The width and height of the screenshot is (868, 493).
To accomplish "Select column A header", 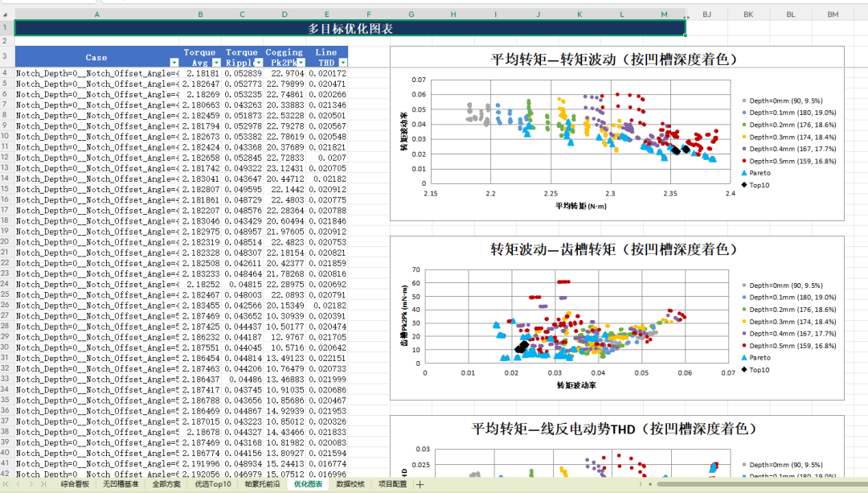I will point(97,14).
